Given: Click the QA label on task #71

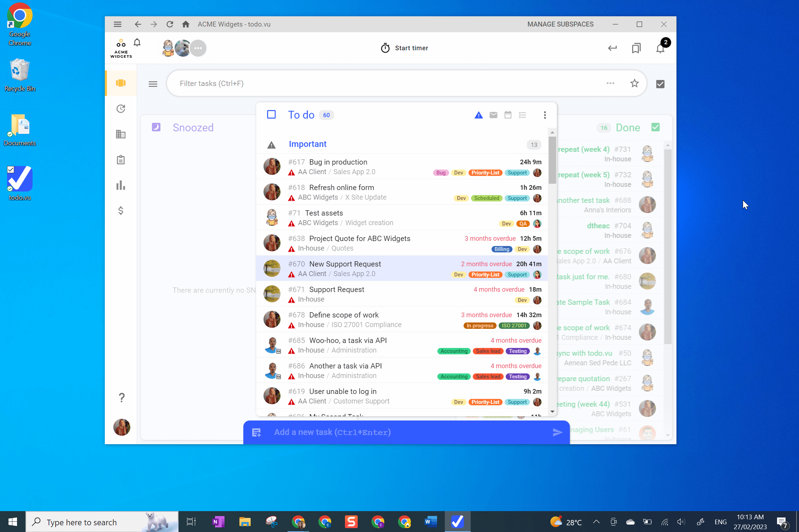Looking at the screenshot, I should [523, 224].
